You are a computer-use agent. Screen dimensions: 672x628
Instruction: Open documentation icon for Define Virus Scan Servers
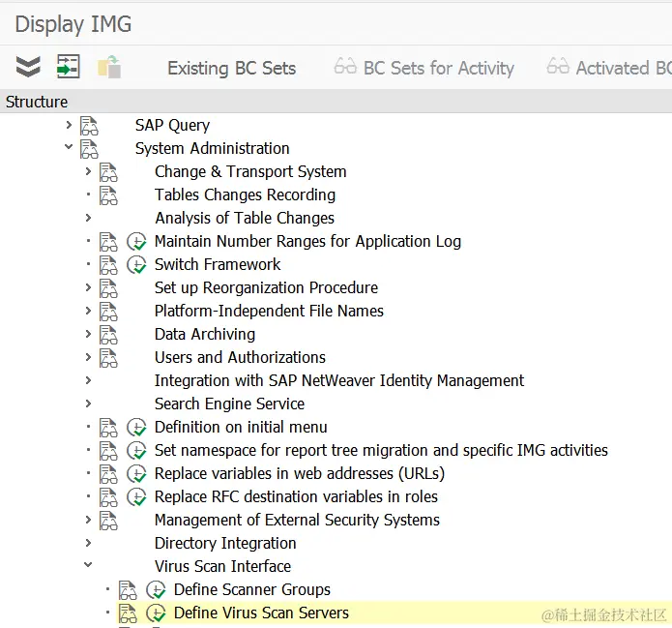(x=128, y=613)
